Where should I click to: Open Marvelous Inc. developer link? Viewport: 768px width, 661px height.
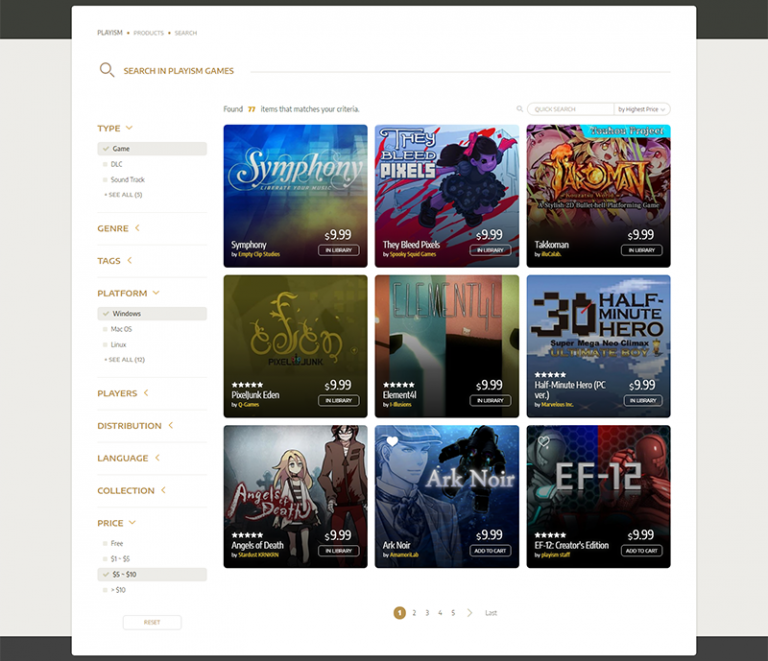pos(557,404)
